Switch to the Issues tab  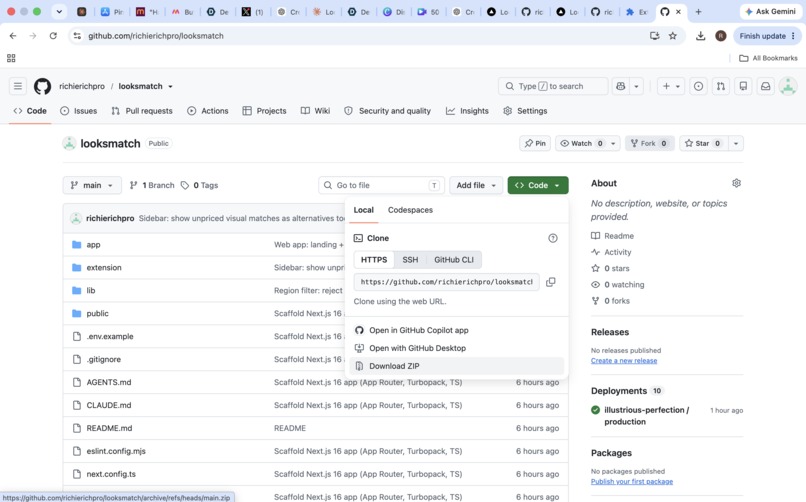pos(79,111)
